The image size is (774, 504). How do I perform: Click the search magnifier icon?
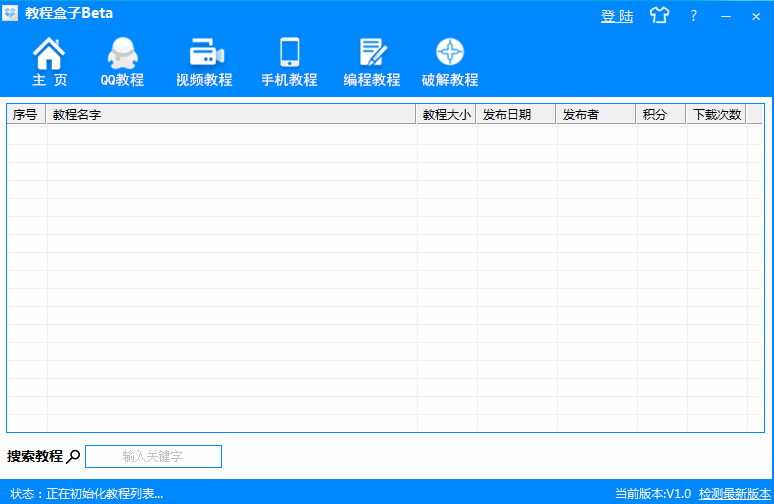point(73,457)
